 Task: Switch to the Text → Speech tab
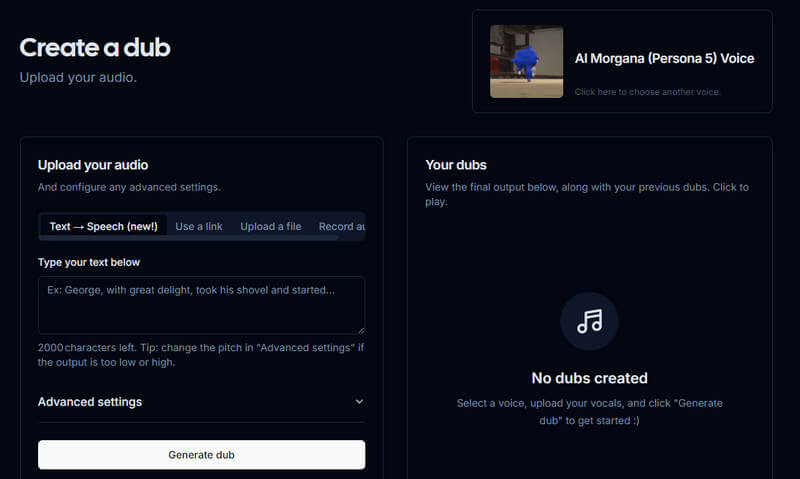103,226
